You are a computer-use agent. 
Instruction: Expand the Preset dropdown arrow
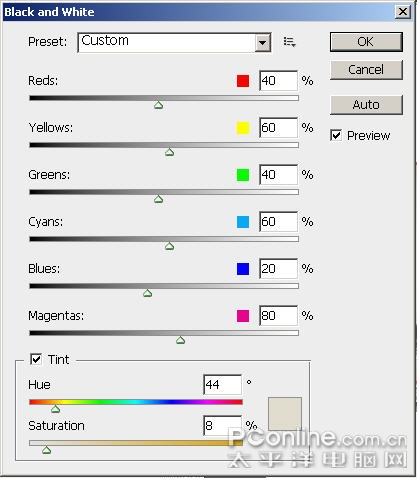263,43
